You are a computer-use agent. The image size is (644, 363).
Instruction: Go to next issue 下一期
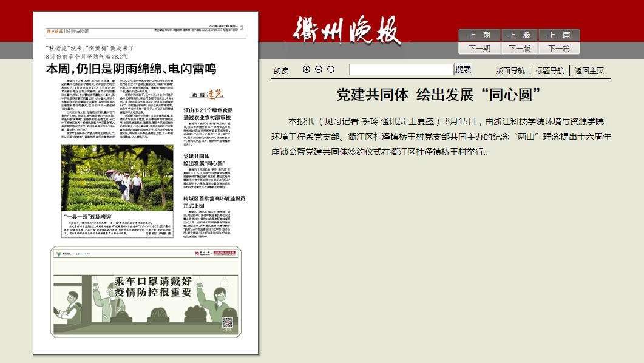click(479, 48)
